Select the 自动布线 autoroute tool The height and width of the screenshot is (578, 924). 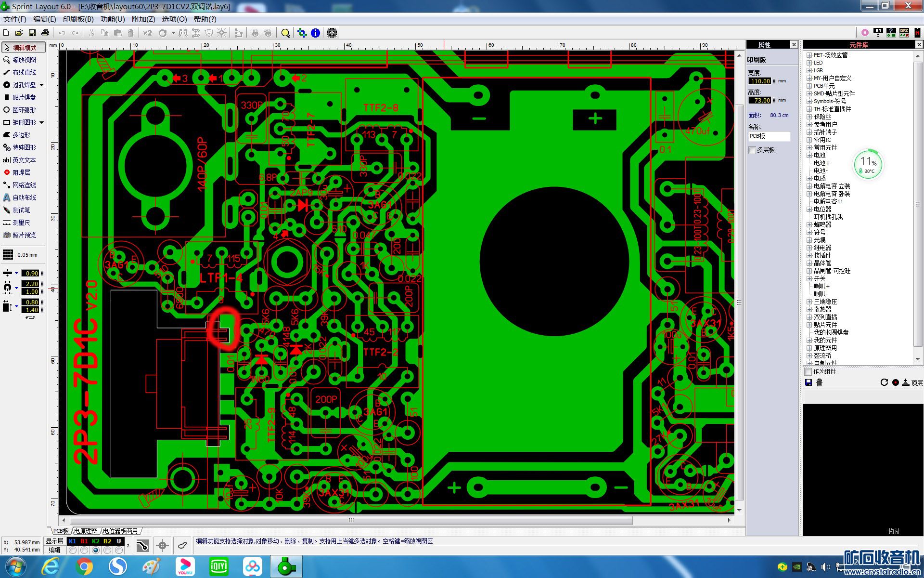pyautogui.click(x=24, y=197)
